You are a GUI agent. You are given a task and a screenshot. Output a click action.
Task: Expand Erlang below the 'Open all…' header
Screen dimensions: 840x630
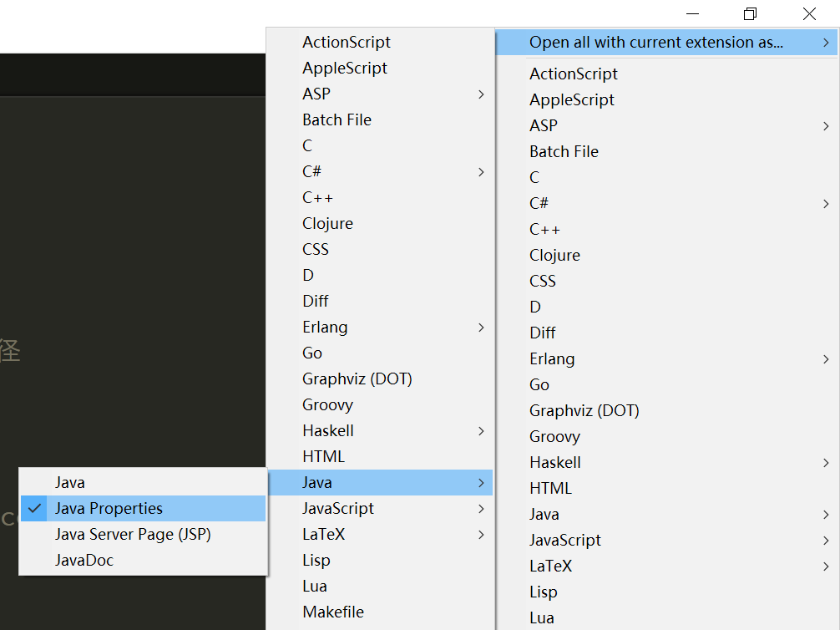pos(666,358)
